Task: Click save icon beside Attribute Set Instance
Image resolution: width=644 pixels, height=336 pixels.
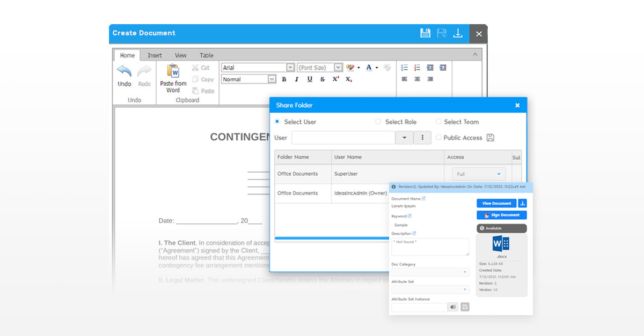Action: (x=465, y=307)
